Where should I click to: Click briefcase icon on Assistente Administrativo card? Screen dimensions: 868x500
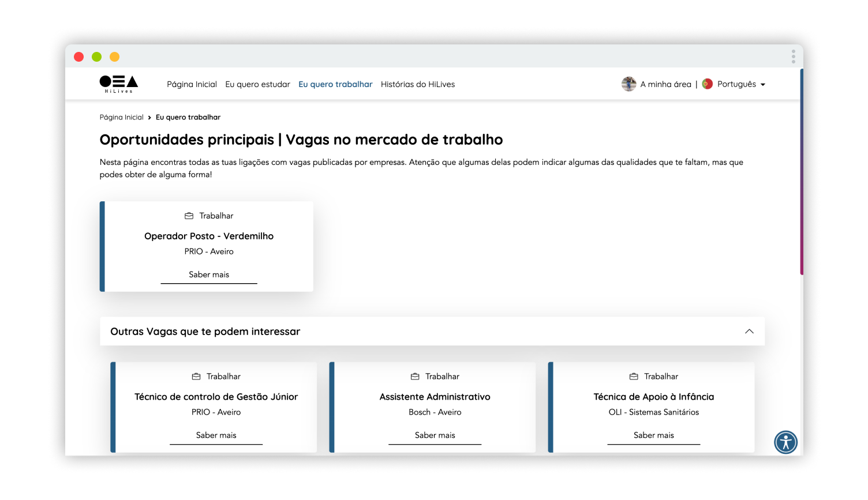(x=415, y=377)
